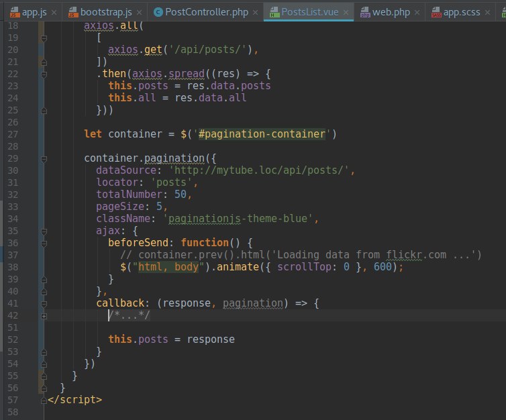Click the 'let' keyword on line 27

(x=93, y=134)
